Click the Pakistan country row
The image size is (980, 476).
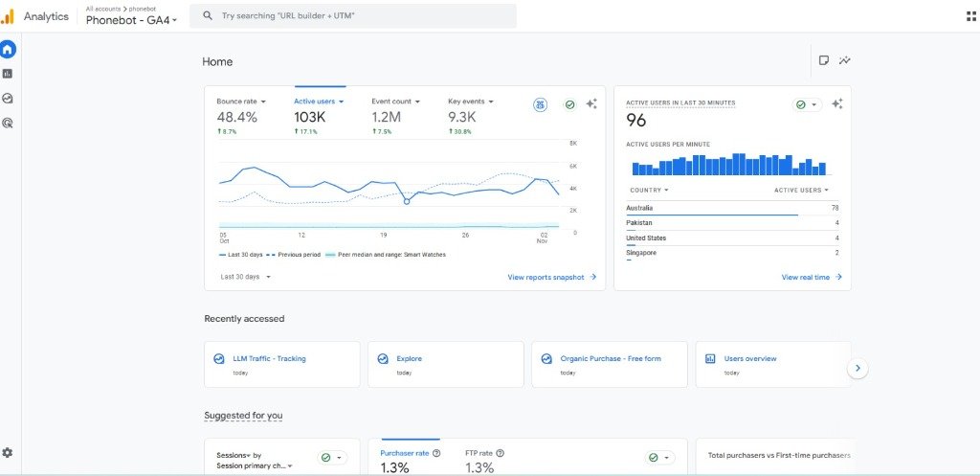coord(732,223)
